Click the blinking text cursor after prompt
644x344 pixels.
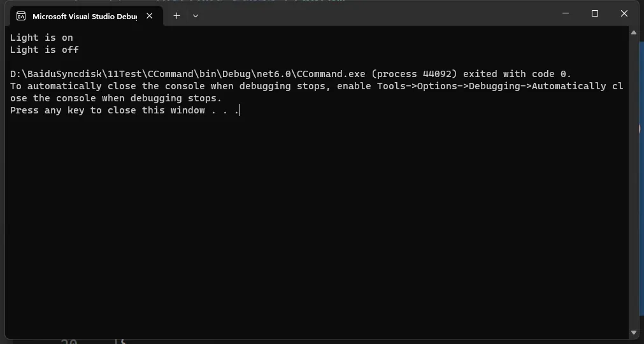tap(240, 110)
